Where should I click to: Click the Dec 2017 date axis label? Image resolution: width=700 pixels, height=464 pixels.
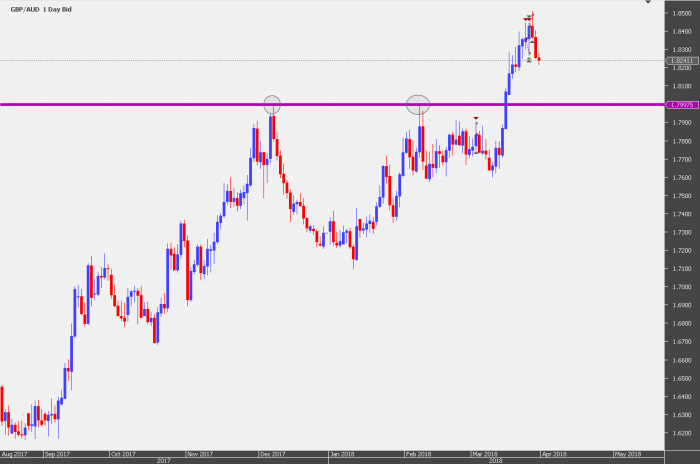pos(272,454)
